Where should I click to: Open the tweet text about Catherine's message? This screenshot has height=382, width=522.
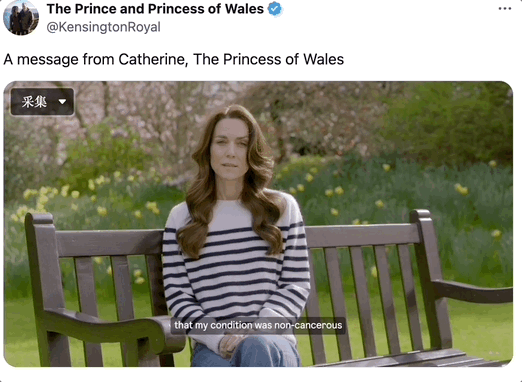[x=174, y=59]
